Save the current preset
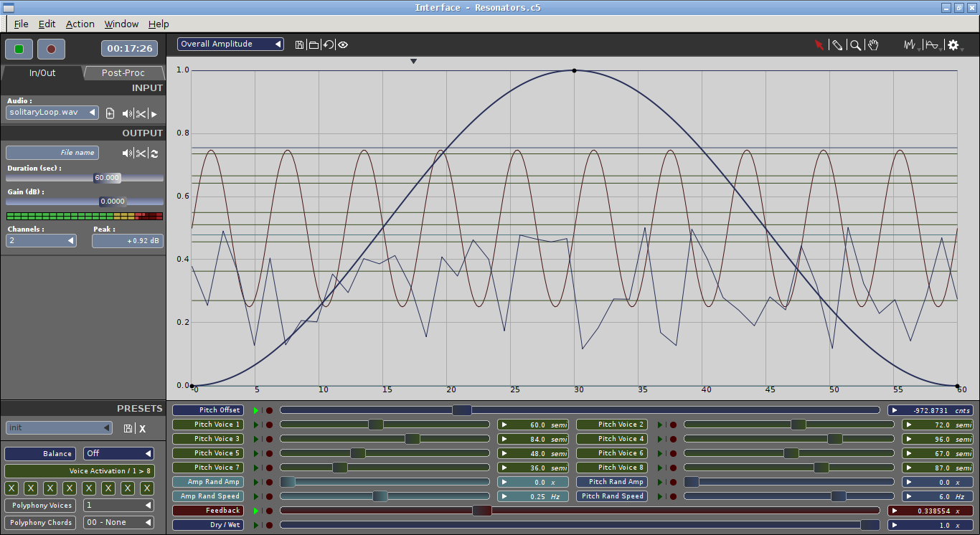Image resolution: width=980 pixels, height=535 pixels. click(128, 428)
